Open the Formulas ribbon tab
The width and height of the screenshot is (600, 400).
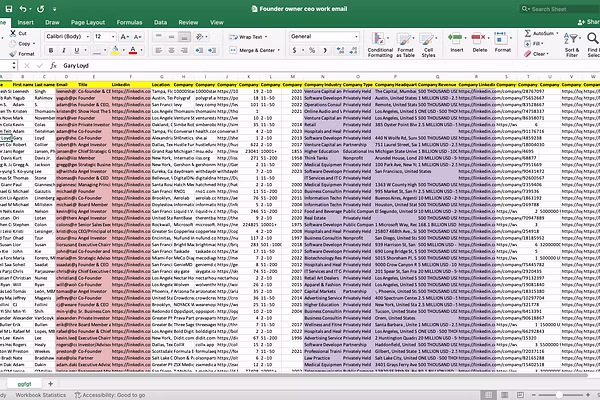point(129,22)
